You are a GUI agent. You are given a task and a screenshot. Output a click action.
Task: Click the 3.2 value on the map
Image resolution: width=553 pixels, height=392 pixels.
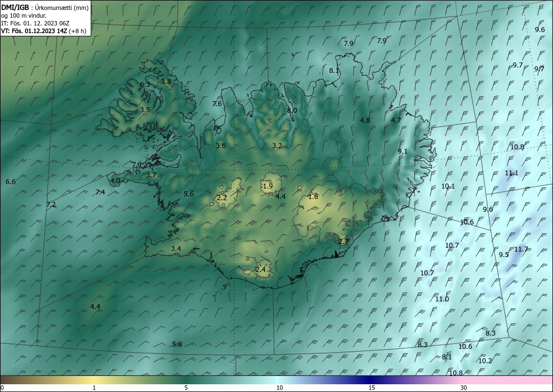[277, 145]
